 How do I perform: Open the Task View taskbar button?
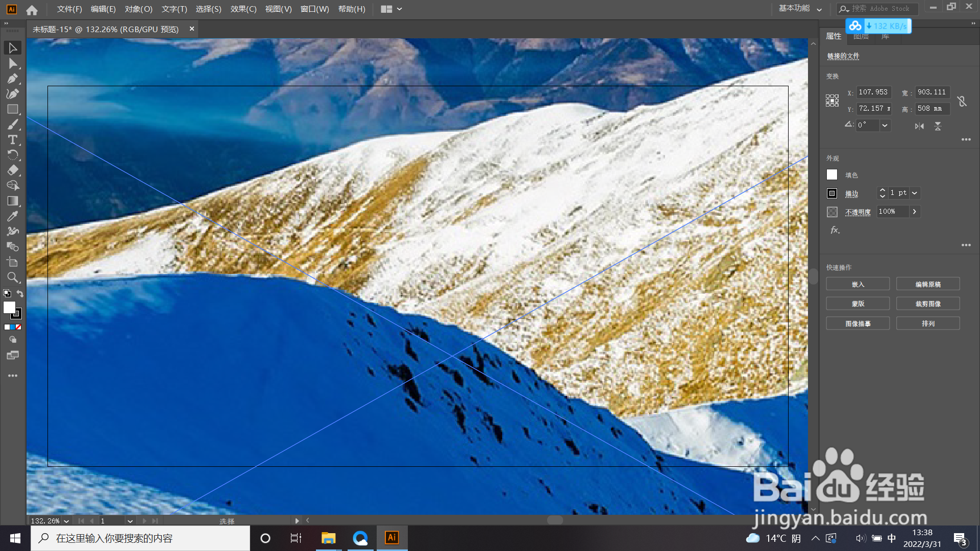(x=296, y=538)
